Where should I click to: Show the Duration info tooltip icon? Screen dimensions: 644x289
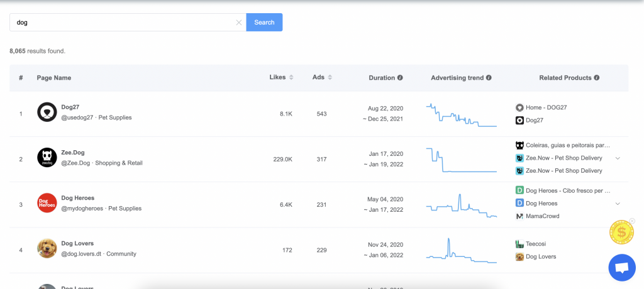(x=400, y=77)
